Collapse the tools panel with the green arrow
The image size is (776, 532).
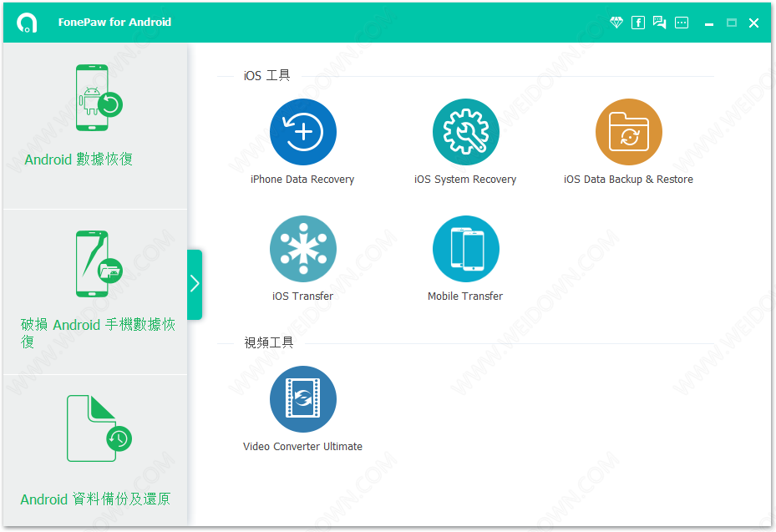195,284
